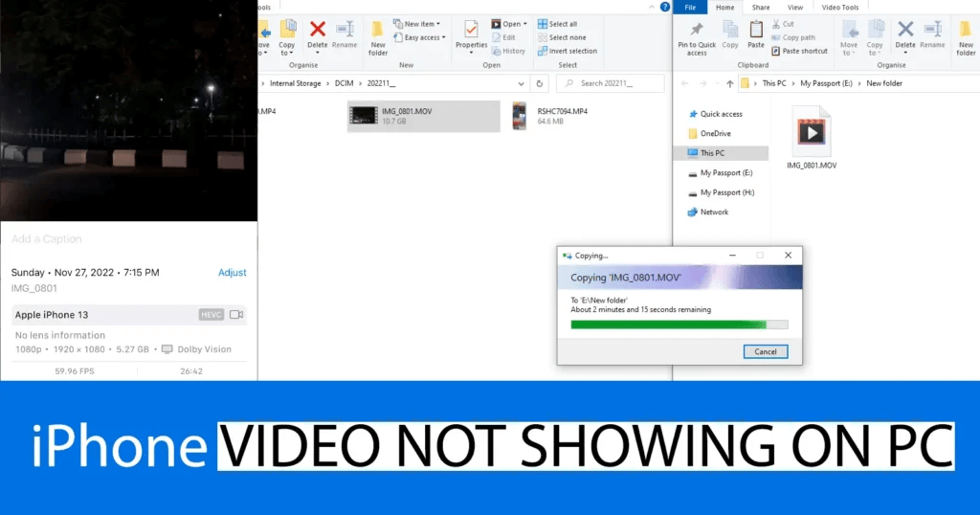Create New folder in left Explorer ribbon

pyautogui.click(x=377, y=38)
